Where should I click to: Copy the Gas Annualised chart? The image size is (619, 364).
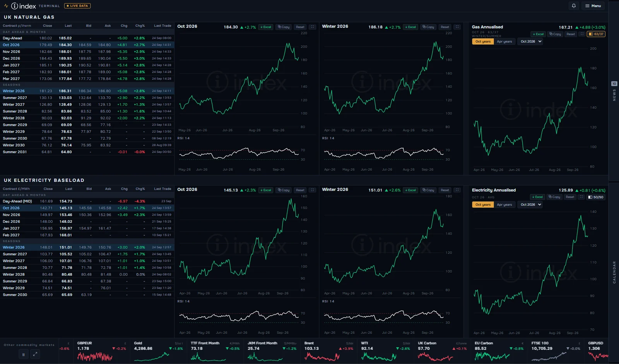click(555, 34)
